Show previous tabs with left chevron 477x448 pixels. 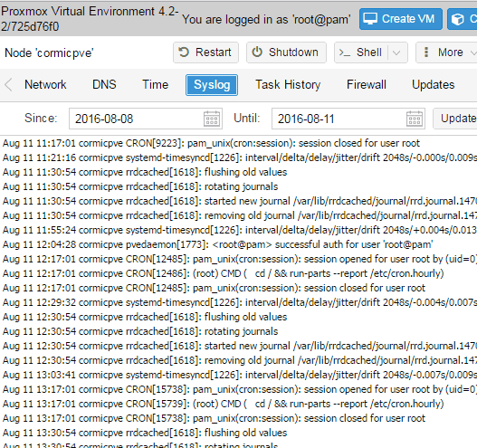click(x=8, y=84)
